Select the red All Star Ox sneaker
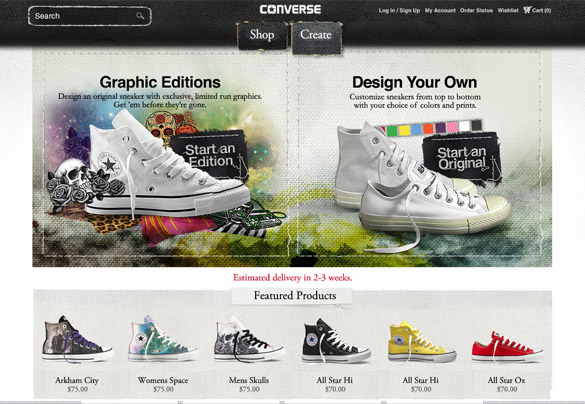The width and height of the screenshot is (585, 404). (x=507, y=347)
